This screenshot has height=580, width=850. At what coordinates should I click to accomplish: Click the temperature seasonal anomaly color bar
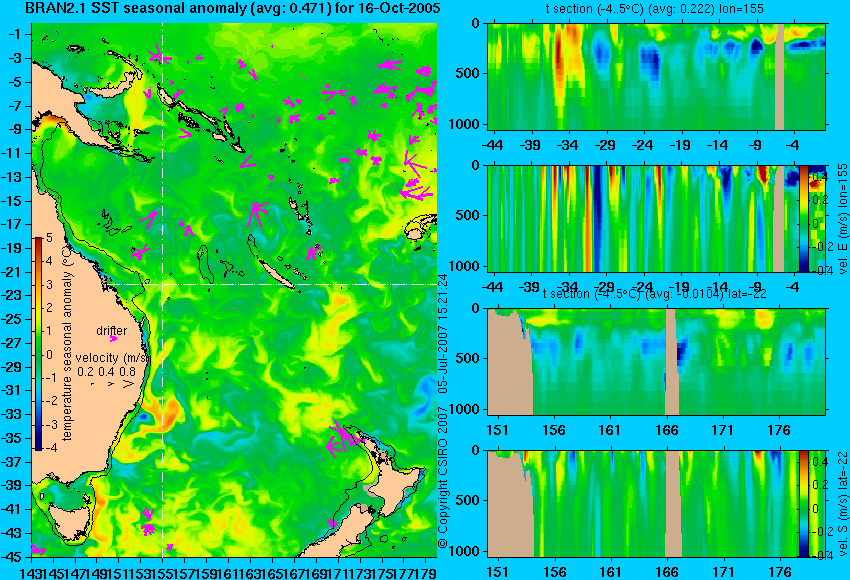coord(38,343)
